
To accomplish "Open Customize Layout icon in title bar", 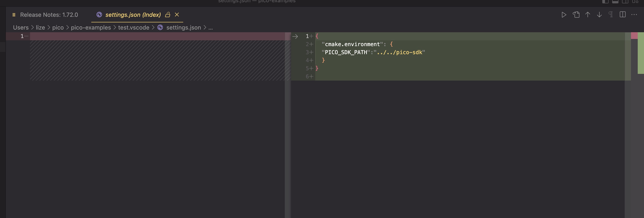I will click(x=635, y=2).
